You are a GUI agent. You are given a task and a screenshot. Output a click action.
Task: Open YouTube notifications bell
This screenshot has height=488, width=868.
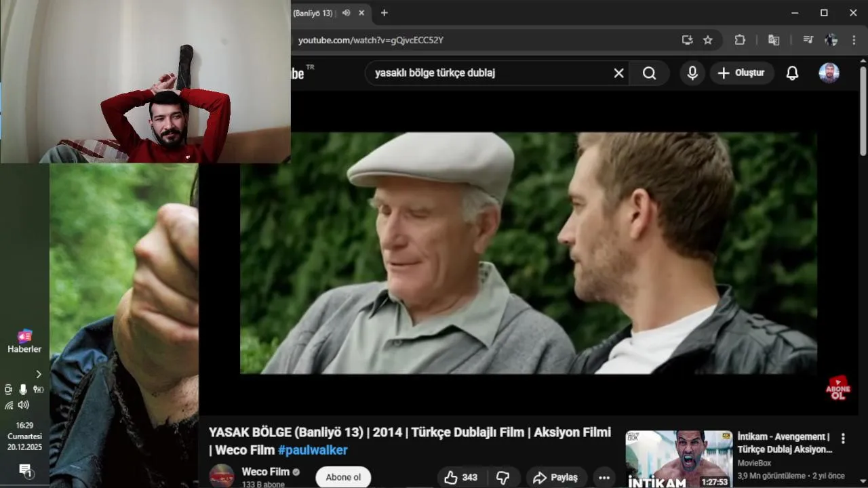tap(792, 73)
